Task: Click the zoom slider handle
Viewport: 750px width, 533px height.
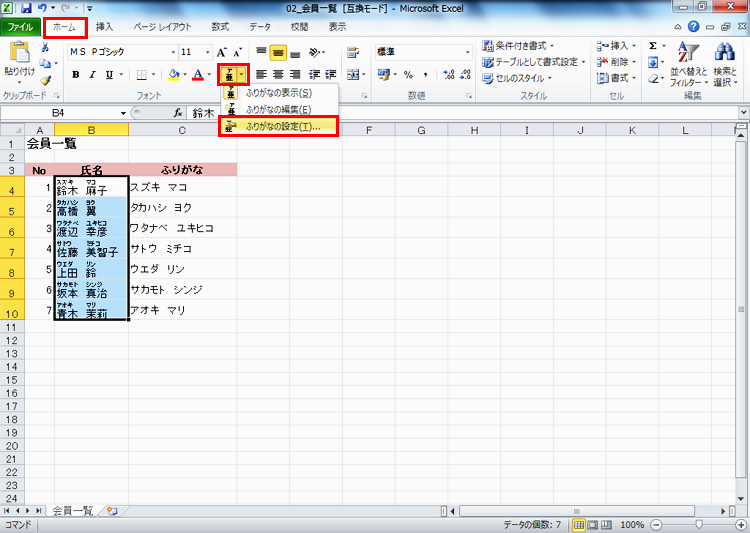Action: [699, 525]
